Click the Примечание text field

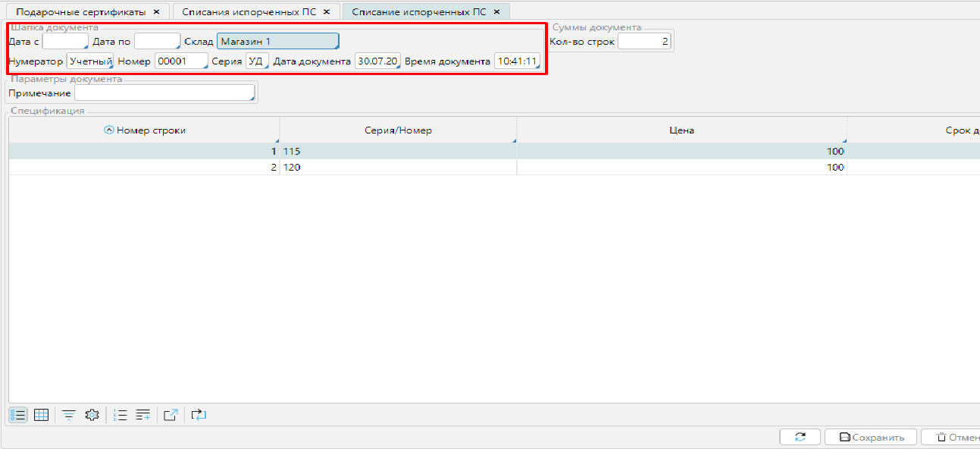point(164,93)
